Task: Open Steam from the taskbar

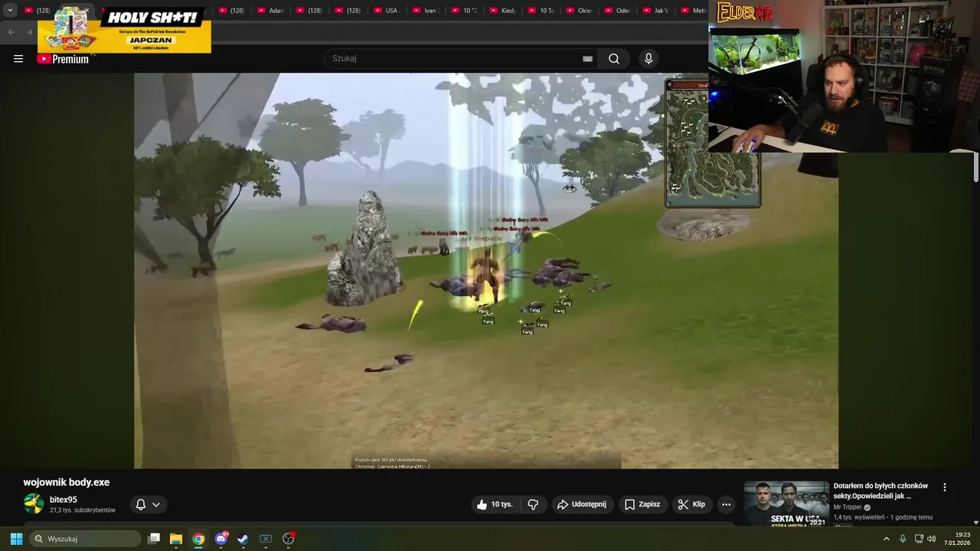Action: point(243,539)
